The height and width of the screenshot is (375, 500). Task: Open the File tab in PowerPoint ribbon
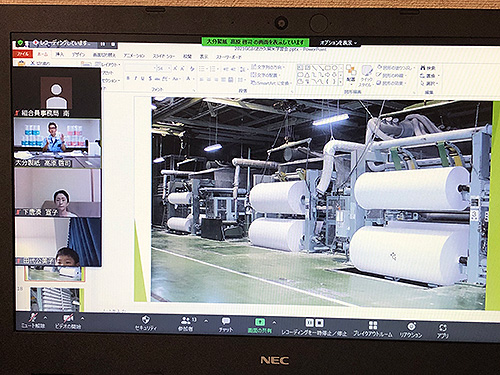[23, 53]
